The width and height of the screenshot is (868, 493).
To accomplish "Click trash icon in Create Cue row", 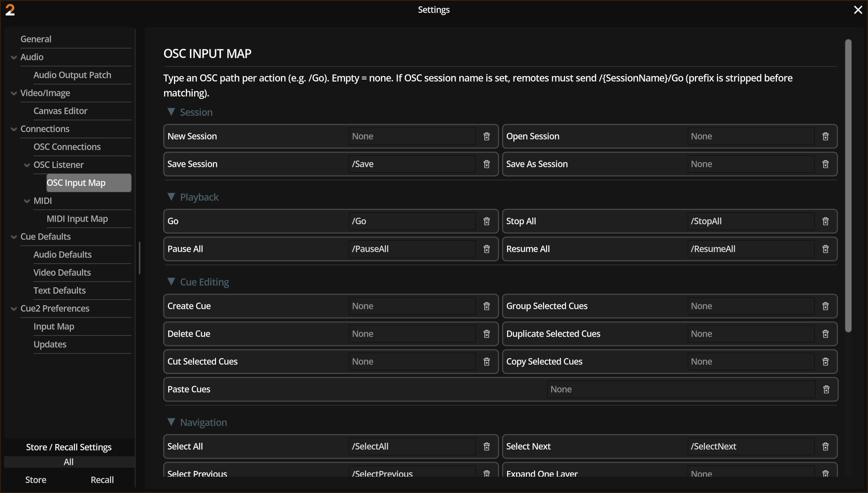I will tap(487, 306).
